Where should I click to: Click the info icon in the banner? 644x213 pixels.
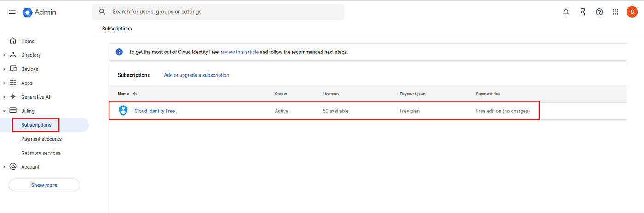coord(119,52)
